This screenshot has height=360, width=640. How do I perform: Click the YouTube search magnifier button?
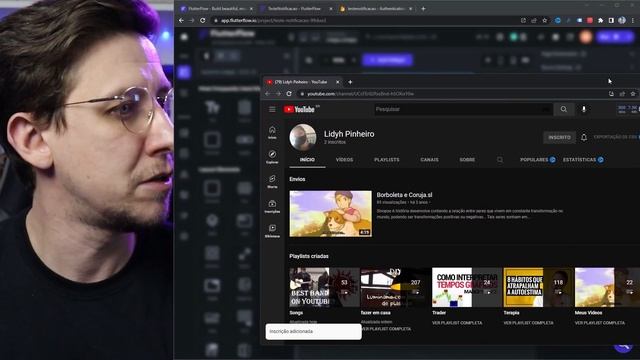point(564,109)
